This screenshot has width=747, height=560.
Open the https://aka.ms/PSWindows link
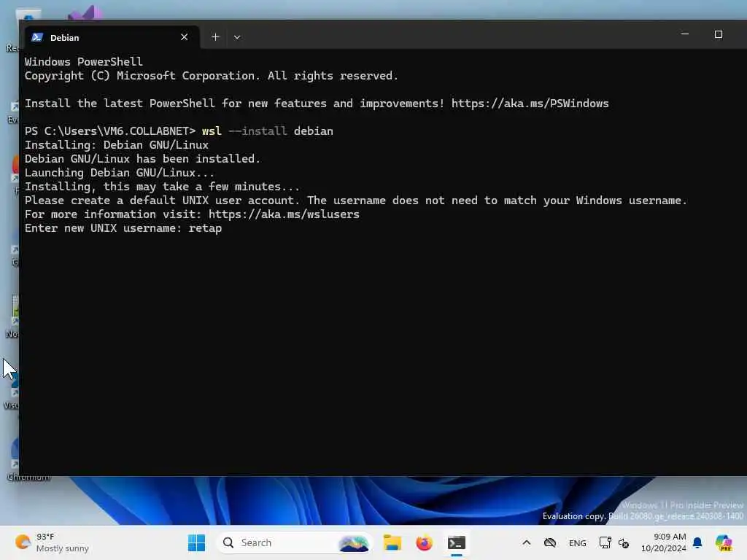(x=530, y=104)
